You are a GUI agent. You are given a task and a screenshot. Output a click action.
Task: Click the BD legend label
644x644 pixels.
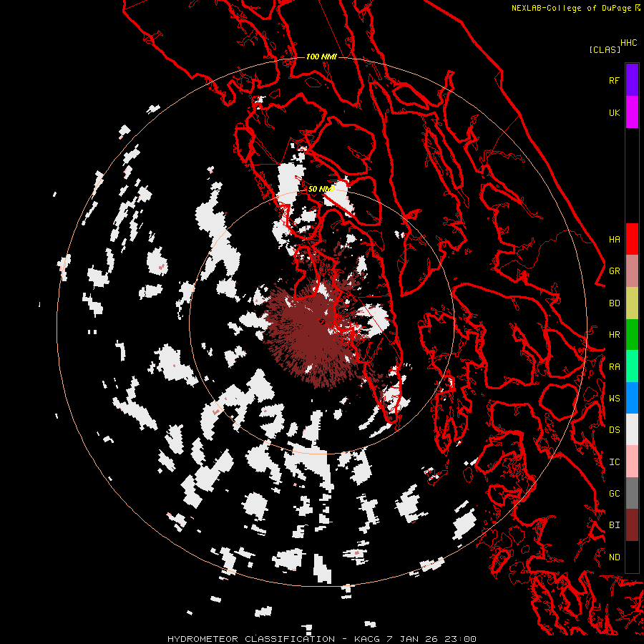pos(614,303)
